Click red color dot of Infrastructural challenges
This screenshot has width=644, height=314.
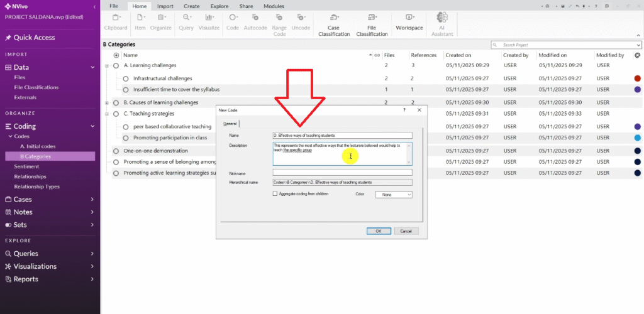coord(637,78)
